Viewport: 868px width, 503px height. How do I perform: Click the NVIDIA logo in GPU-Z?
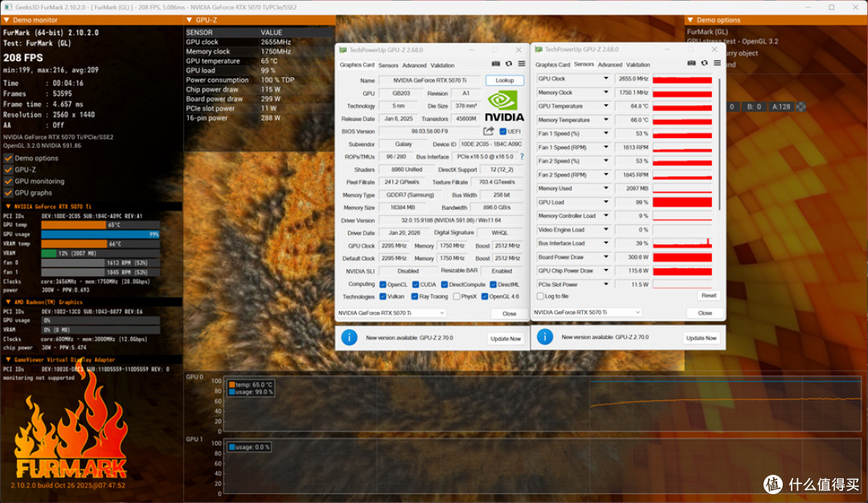click(504, 106)
